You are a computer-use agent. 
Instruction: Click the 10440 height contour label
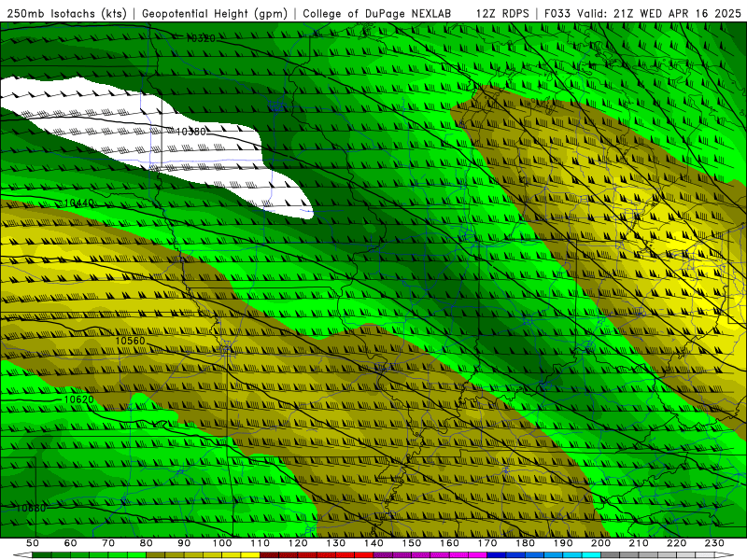[78, 203]
